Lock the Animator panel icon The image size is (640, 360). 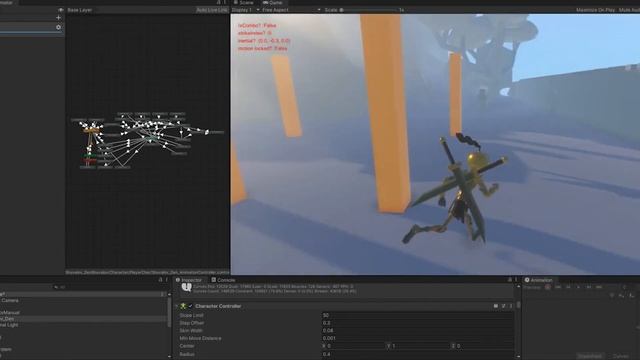coord(219,2)
